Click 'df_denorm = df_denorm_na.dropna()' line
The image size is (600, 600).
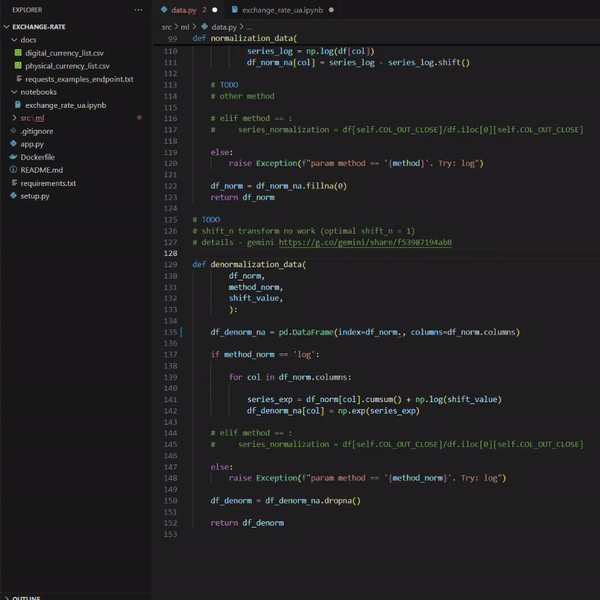tap(285, 501)
